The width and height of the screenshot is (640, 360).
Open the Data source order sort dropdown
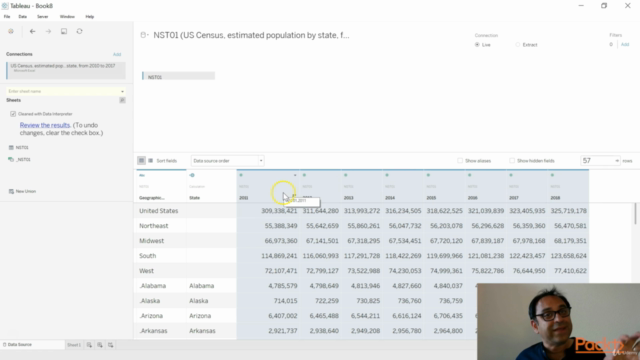pos(227,161)
